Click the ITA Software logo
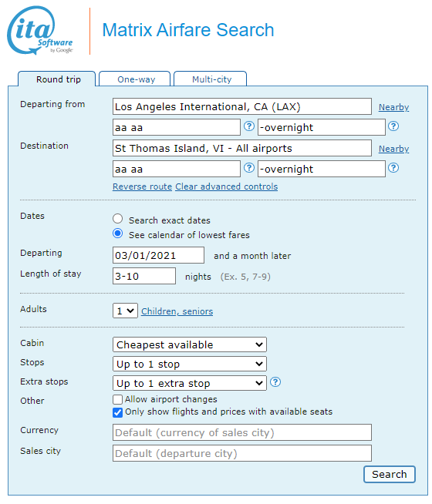The height and width of the screenshot is (504, 432). pyautogui.click(x=40, y=31)
